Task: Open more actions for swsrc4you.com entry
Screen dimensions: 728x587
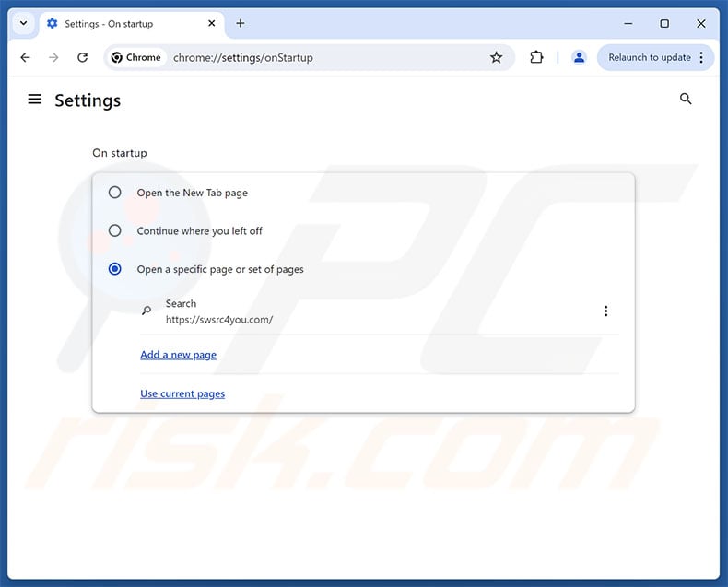Action: click(605, 311)
